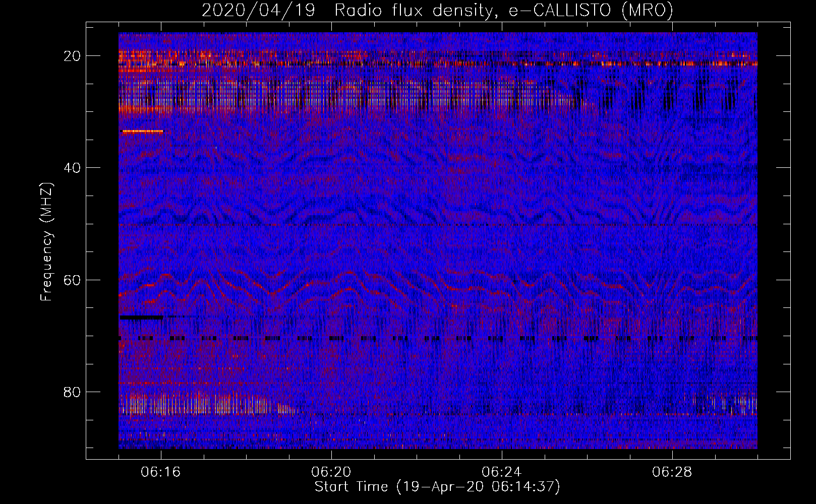Image resolution: width=816 pixels, height=504 pixels.
Task: Click the 80 frequency tick label
Action: pyautogui.click(x=73, y=392)
